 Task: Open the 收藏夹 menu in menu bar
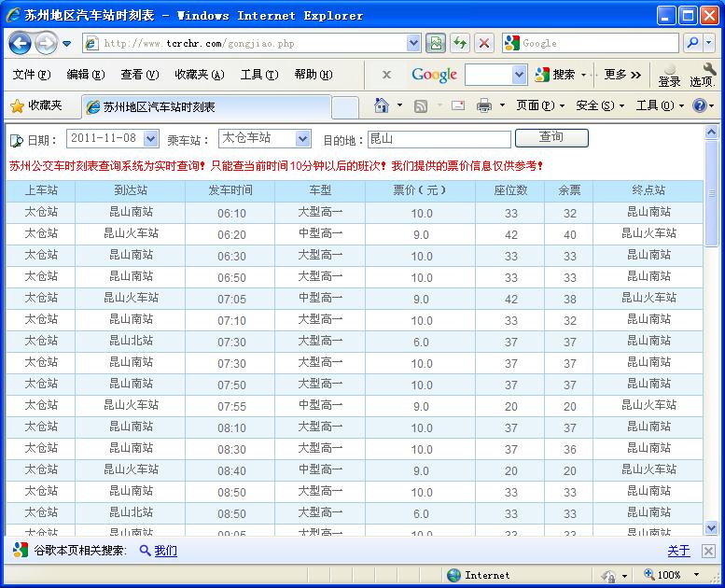point(199,75)
